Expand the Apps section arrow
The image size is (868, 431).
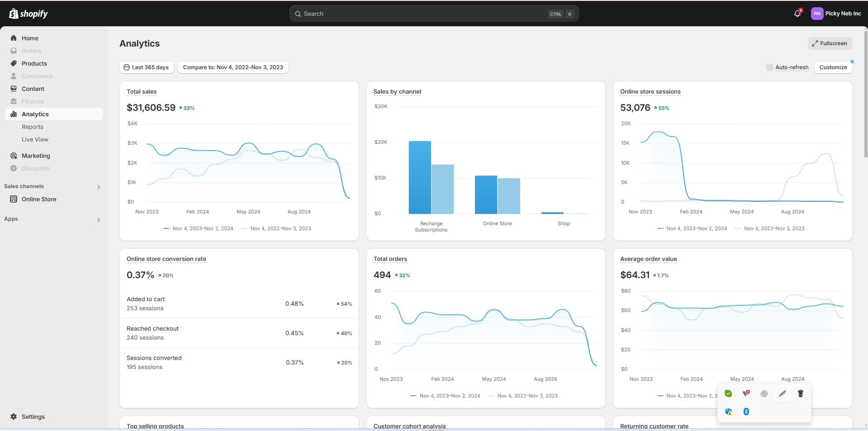coord(99,219)
